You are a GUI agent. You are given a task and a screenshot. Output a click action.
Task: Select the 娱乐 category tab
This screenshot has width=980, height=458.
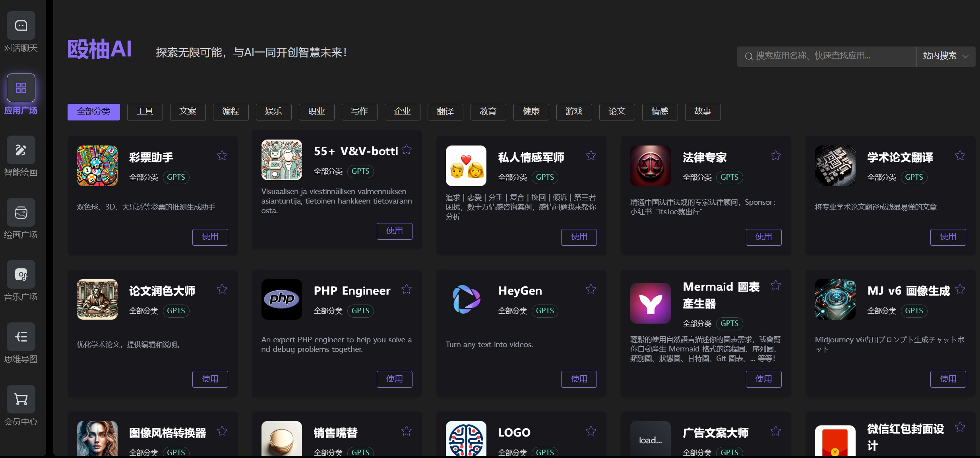274,112
